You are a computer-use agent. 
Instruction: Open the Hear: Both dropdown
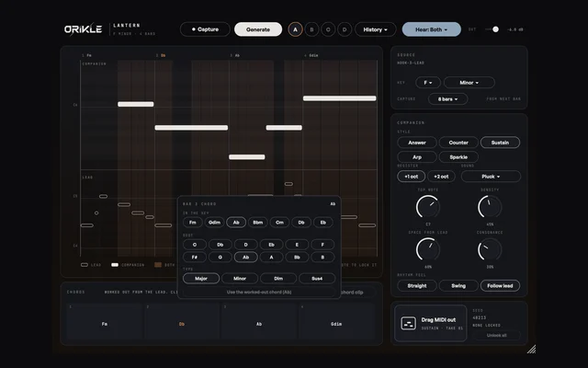431,29
